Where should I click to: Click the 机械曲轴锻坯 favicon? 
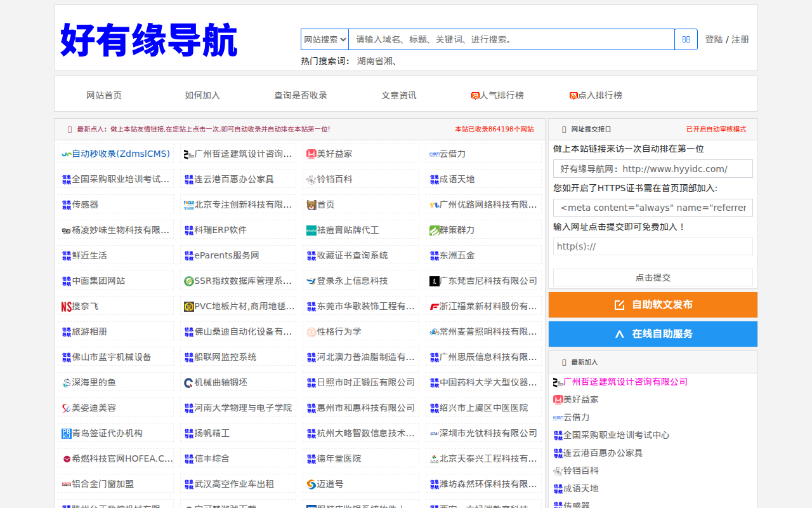click(x=189, y=383)
